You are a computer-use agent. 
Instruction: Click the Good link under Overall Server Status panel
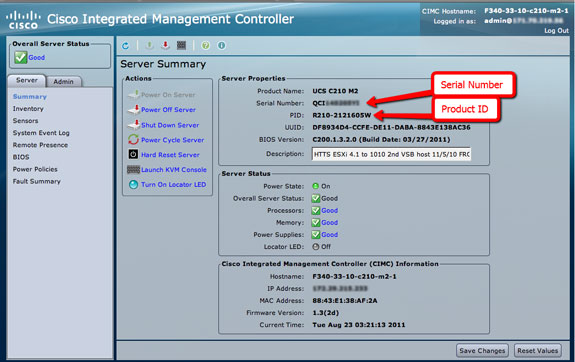coord(37,58)
